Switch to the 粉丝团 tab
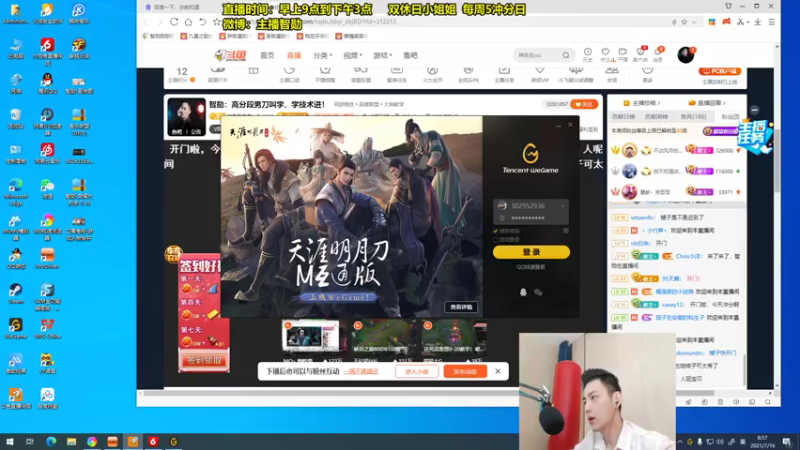Viewport: 800px width, 450px height. [730, 117]
